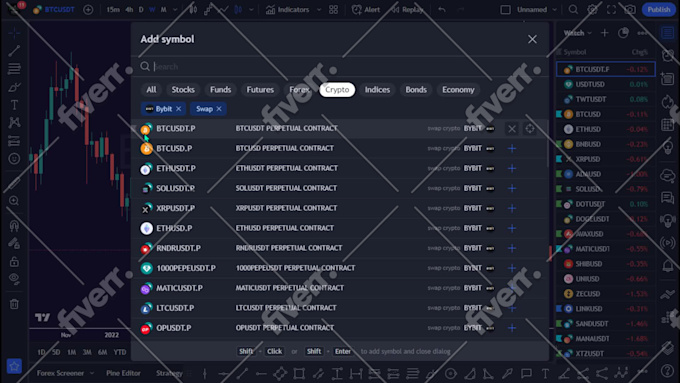Select the Indices filter tab

[377, 90]
